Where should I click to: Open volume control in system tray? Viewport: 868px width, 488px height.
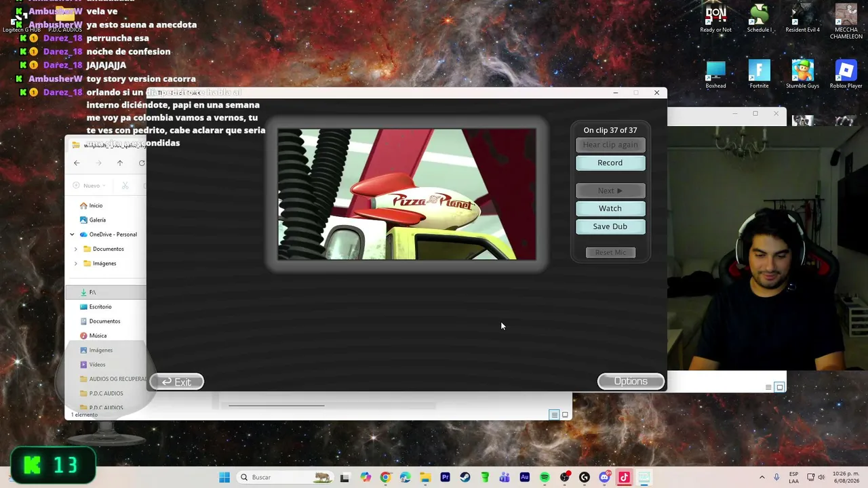[x=821, y=477]
